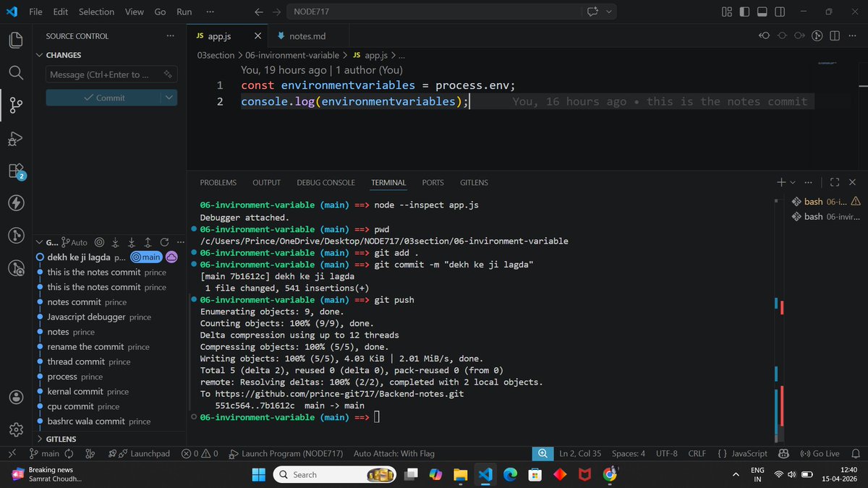Click Go Live in status bar

pyautogui.click(x=820, y=453)
